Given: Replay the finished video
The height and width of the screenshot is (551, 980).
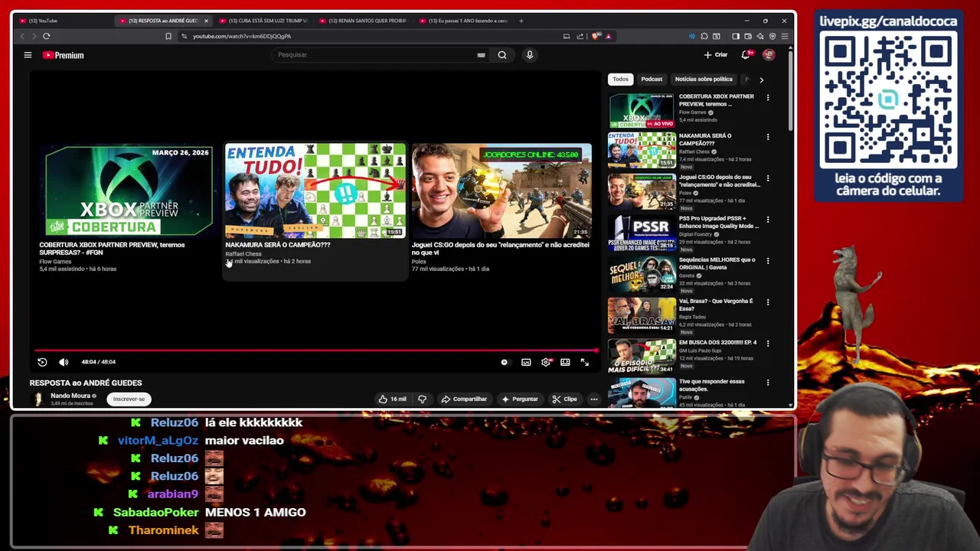Looking at the screenshot, I should pyautogui.click(x=42, y=362).
